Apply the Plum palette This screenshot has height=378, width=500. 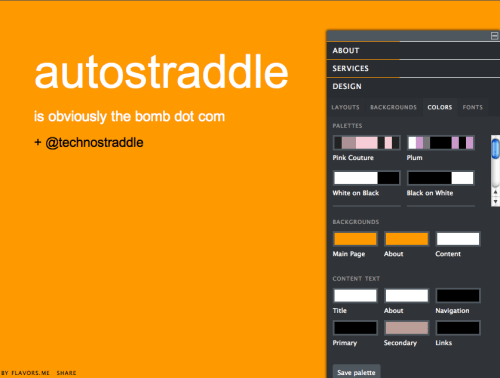[441, 143]
